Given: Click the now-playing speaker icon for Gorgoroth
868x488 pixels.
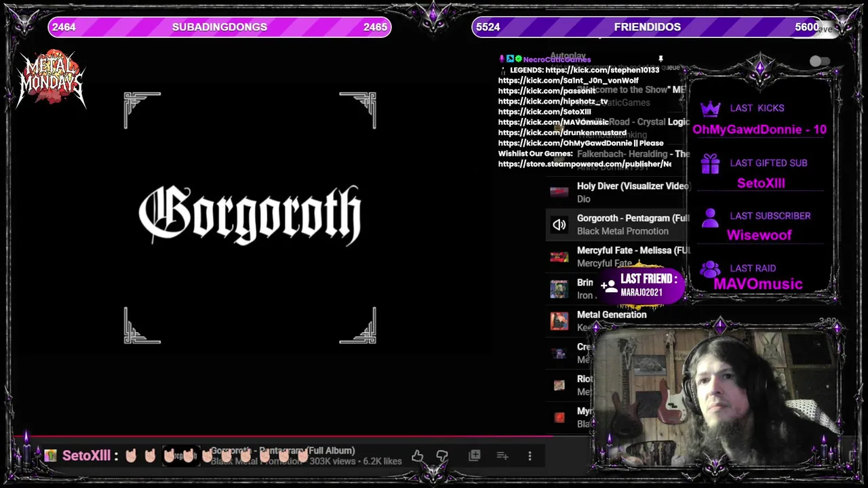Looking at the screenshot, I should coord(559,225).
